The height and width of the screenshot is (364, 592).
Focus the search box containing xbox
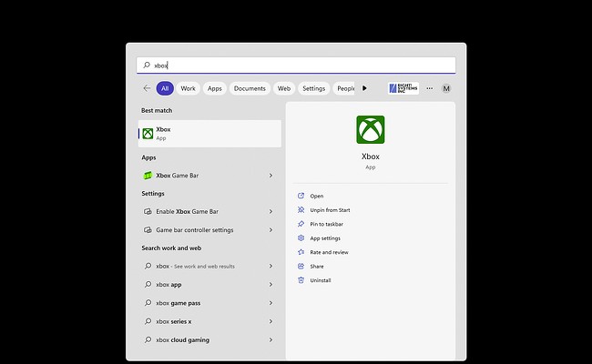[296, 66]
